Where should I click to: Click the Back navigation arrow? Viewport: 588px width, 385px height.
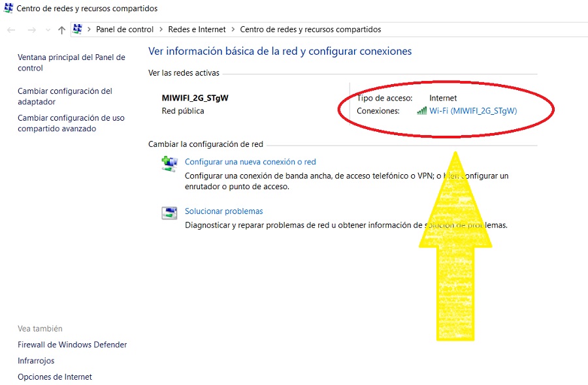pyautogui.click(x=11, y=30)
